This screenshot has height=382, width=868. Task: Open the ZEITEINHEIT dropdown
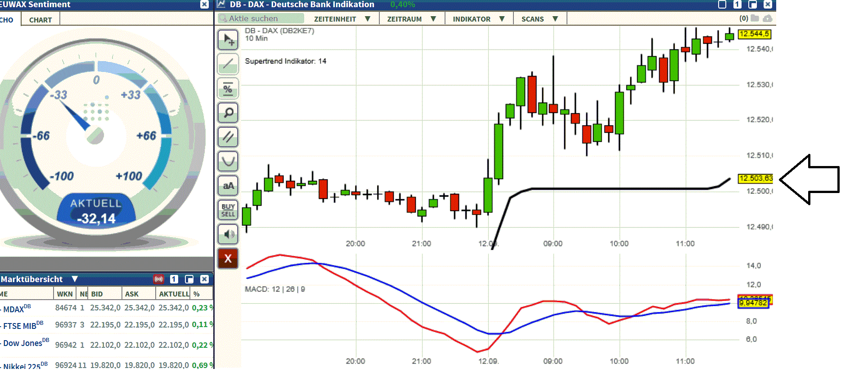point(342,19)
